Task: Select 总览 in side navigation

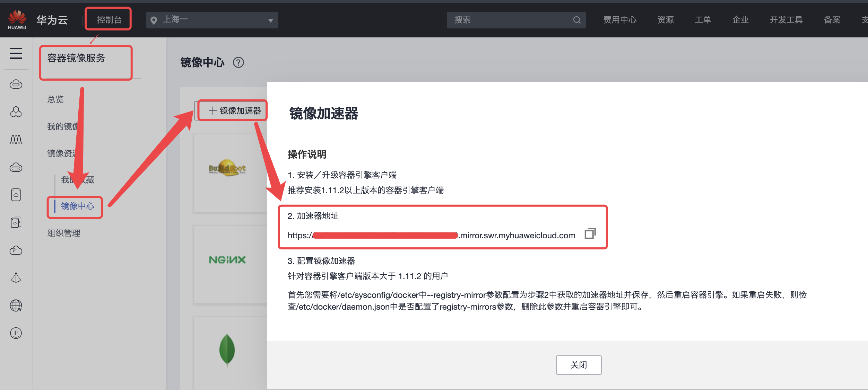Action: 55,99
